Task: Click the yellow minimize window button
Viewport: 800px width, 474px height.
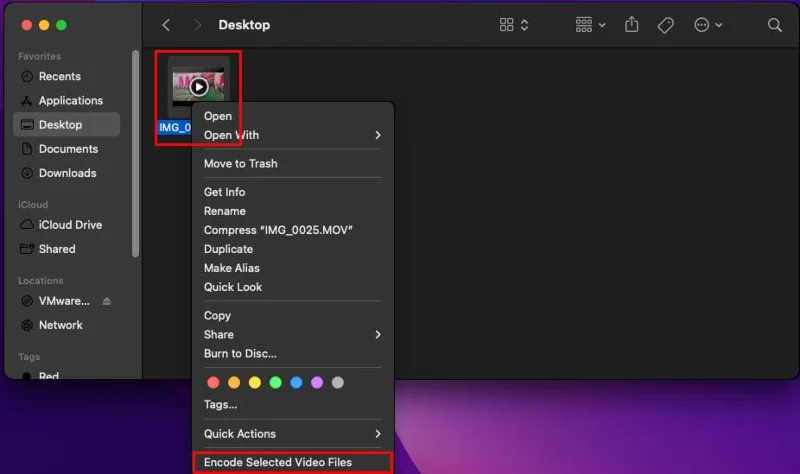Action: [x=44, y=25]
